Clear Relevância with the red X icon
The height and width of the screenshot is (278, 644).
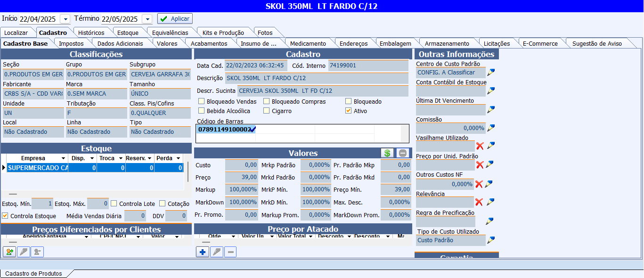(479, 202)
